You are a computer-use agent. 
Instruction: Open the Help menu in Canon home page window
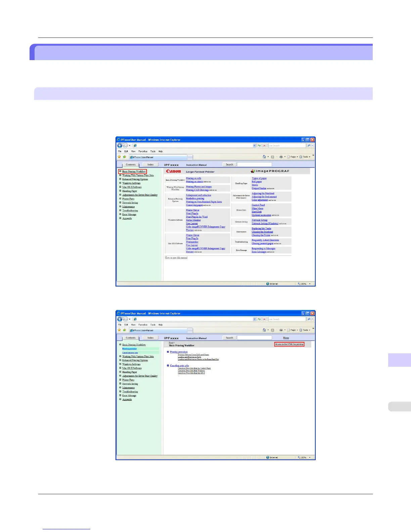[161, 151]
